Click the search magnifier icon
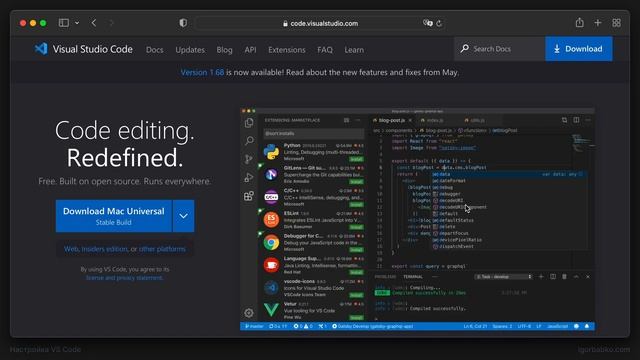640x360 pixels. point(464,49)
